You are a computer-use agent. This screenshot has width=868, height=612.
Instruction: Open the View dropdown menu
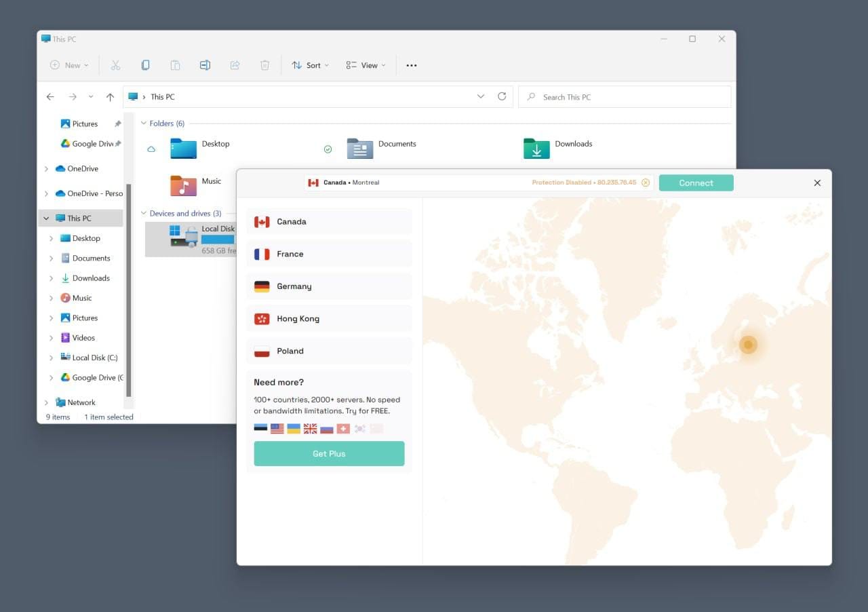[366, 65]
